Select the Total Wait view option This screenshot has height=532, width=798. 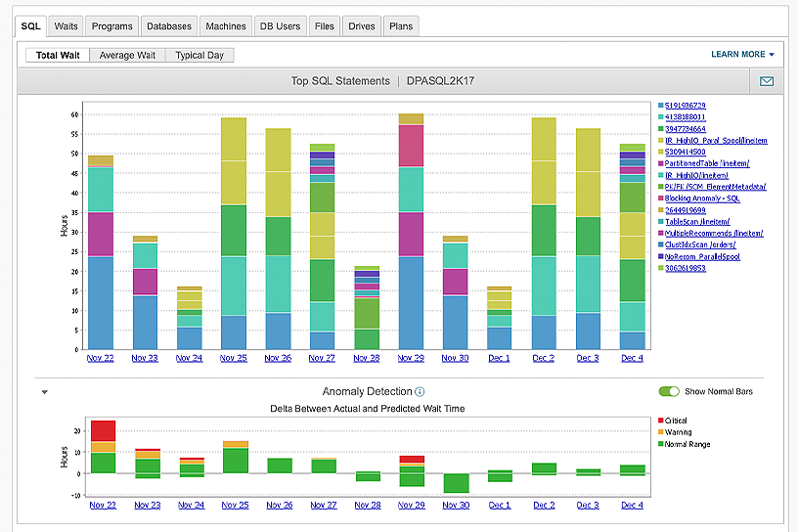pos(58,56)
